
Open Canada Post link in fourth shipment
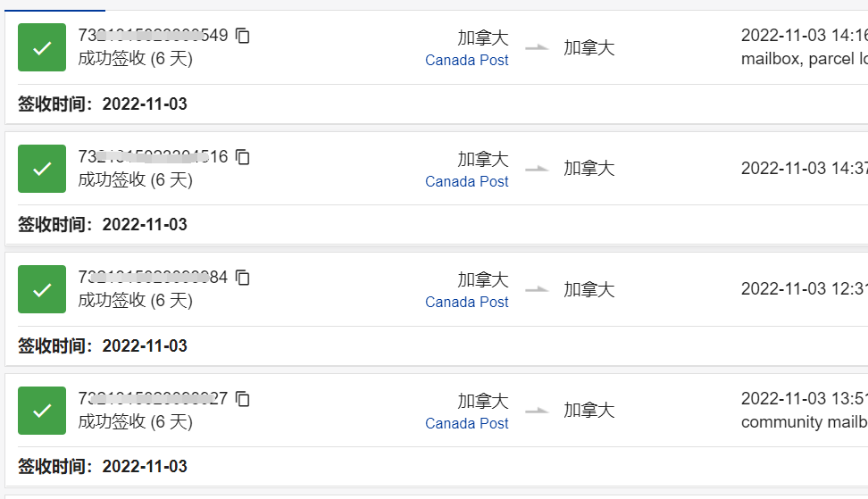click(x=467, y=424)
